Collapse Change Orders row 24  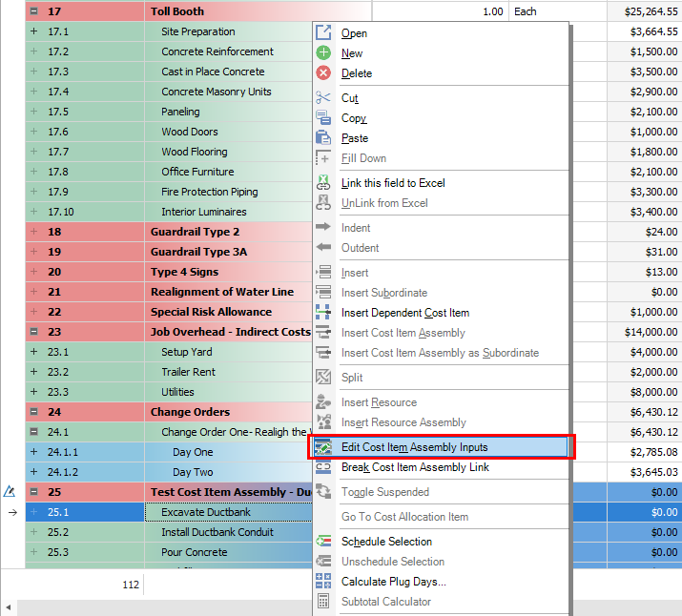(x=34, y=412)
